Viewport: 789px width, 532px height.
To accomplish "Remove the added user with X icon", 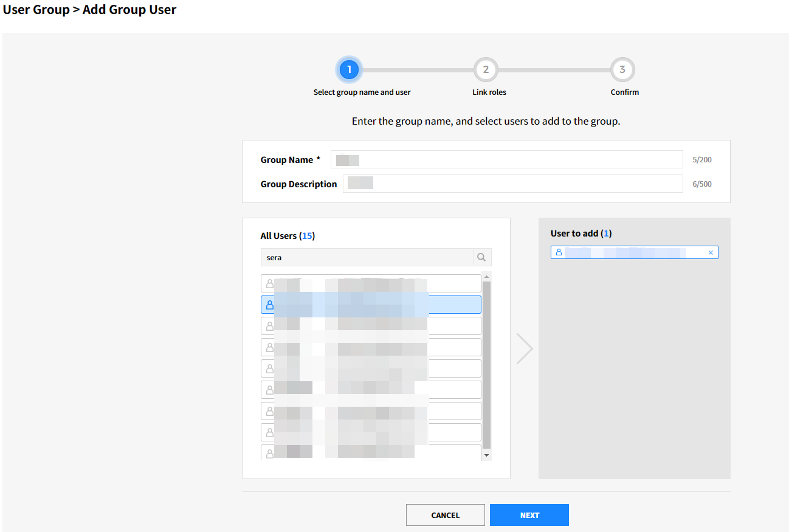I will pos(711,252).
